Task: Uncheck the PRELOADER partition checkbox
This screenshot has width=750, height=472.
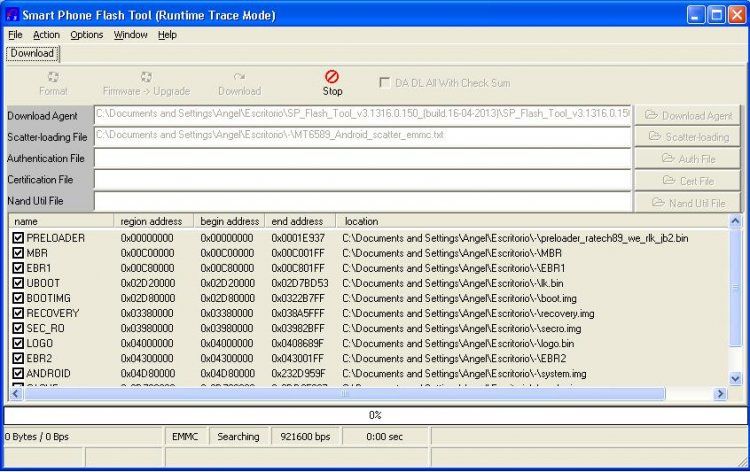Action: point(18,238)
